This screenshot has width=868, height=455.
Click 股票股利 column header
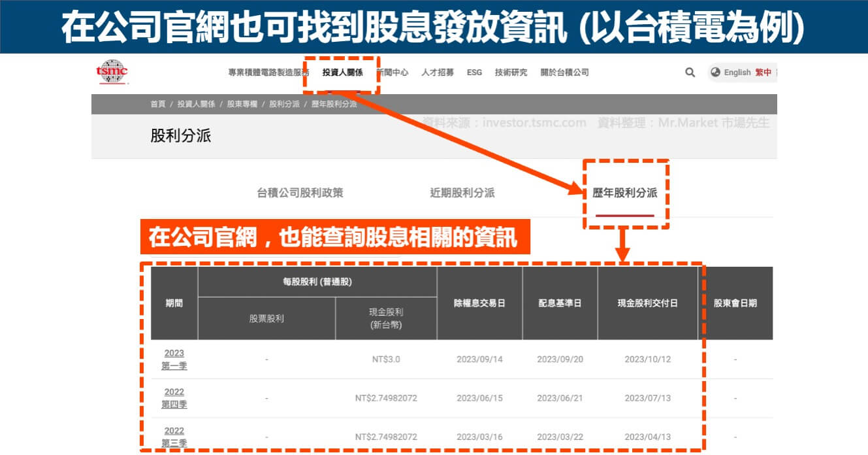click(266, 319)
